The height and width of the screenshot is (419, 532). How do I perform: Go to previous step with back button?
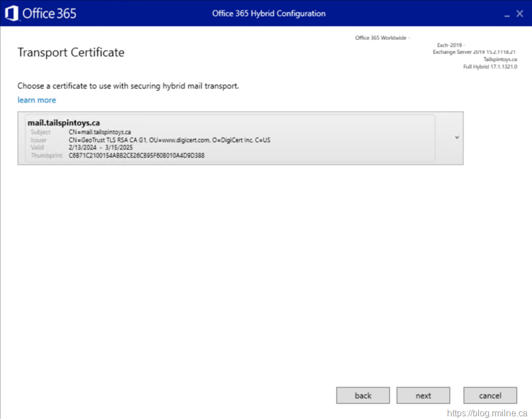coord(363,396)
